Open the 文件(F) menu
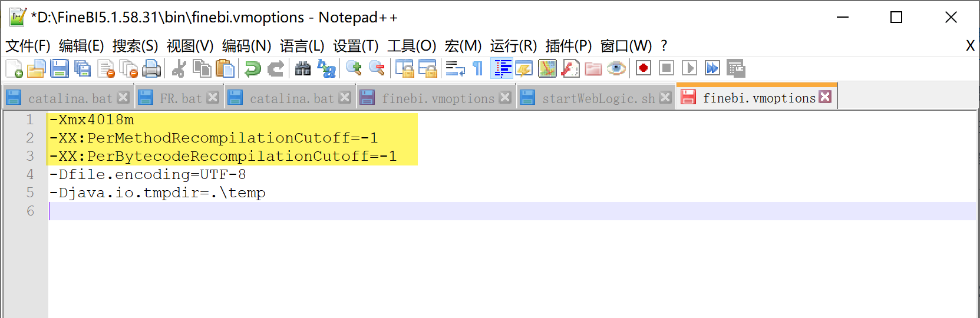The width and height of the screenshot is (980, 318). [x=28, y=46]
